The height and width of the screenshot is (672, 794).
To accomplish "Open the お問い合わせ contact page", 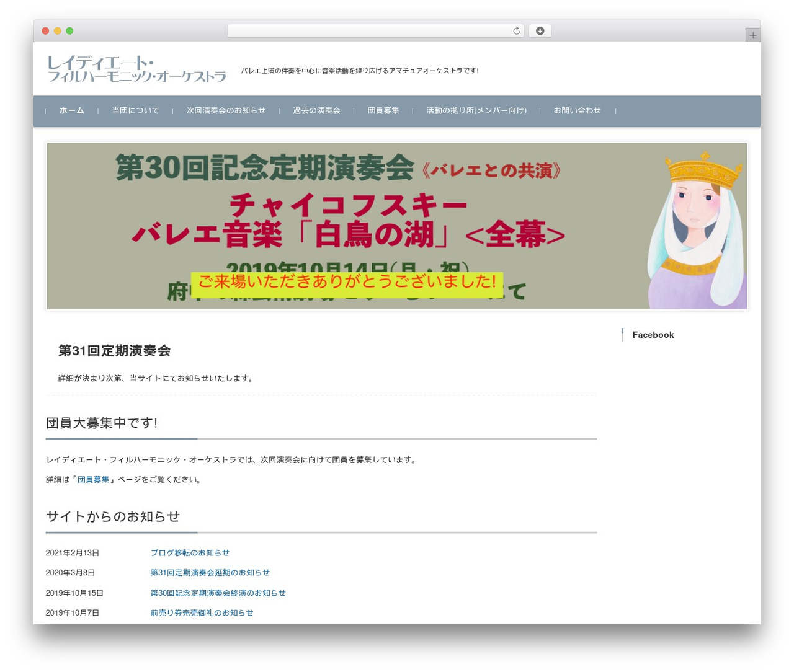I will click(x=577, y=111).
